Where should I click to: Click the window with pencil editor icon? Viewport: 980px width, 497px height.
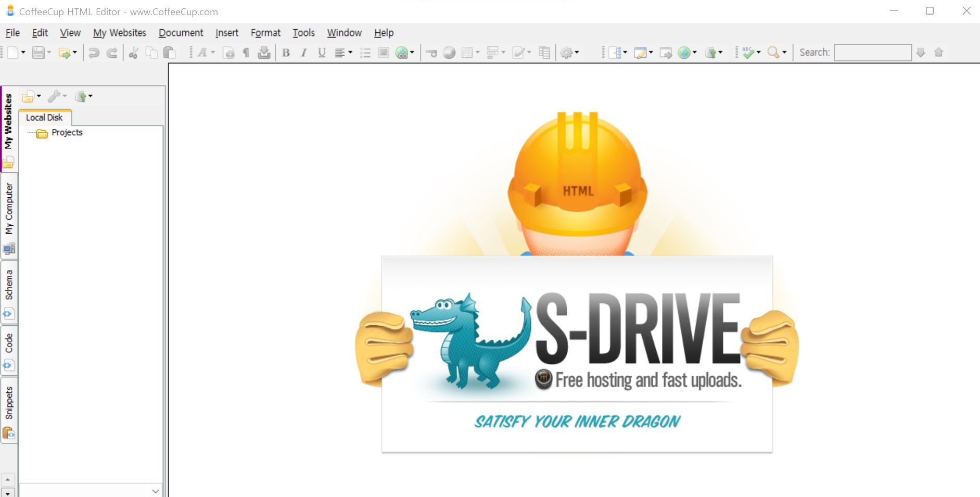coord(641,53)
